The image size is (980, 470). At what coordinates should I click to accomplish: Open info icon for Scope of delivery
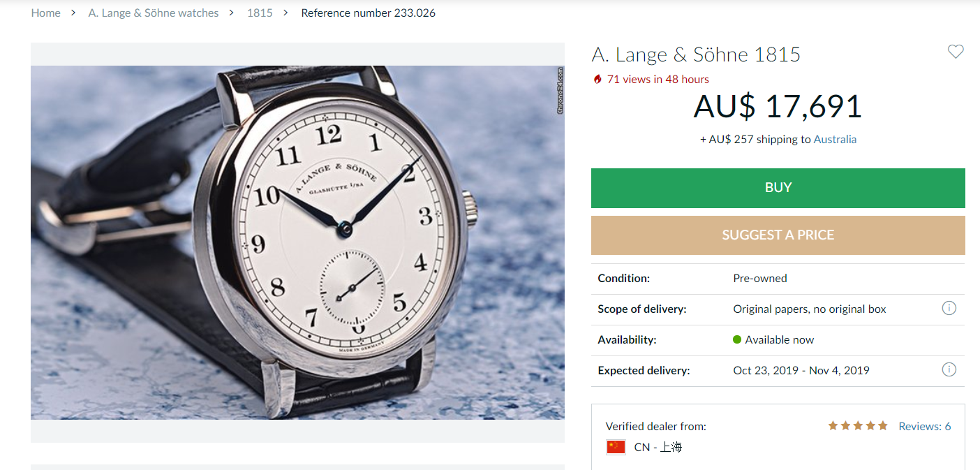(x=949, y=308)
